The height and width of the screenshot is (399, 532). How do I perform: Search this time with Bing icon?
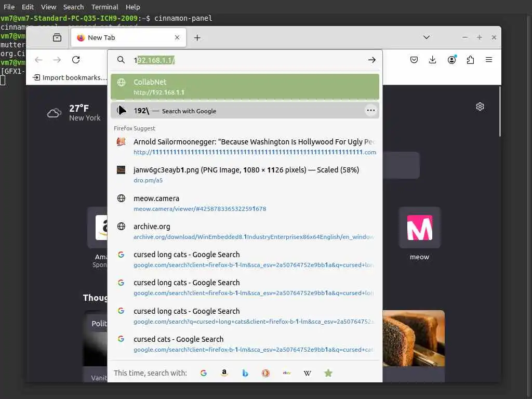click(245, 373)
